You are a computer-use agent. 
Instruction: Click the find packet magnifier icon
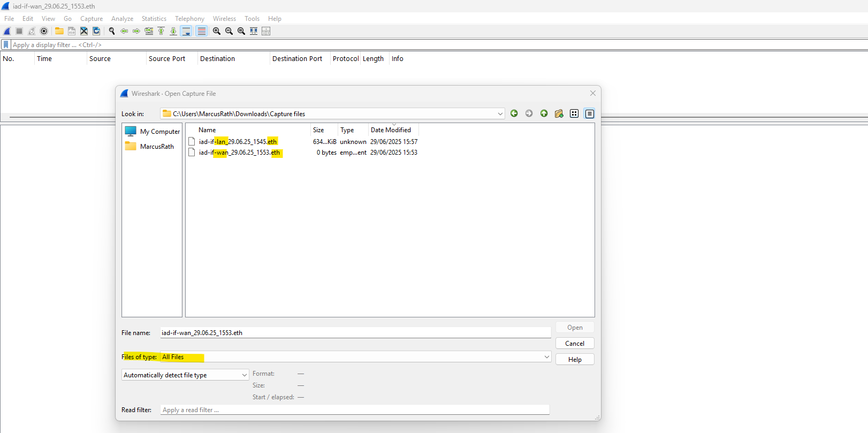pyautogui.click(x=112, y=31)
